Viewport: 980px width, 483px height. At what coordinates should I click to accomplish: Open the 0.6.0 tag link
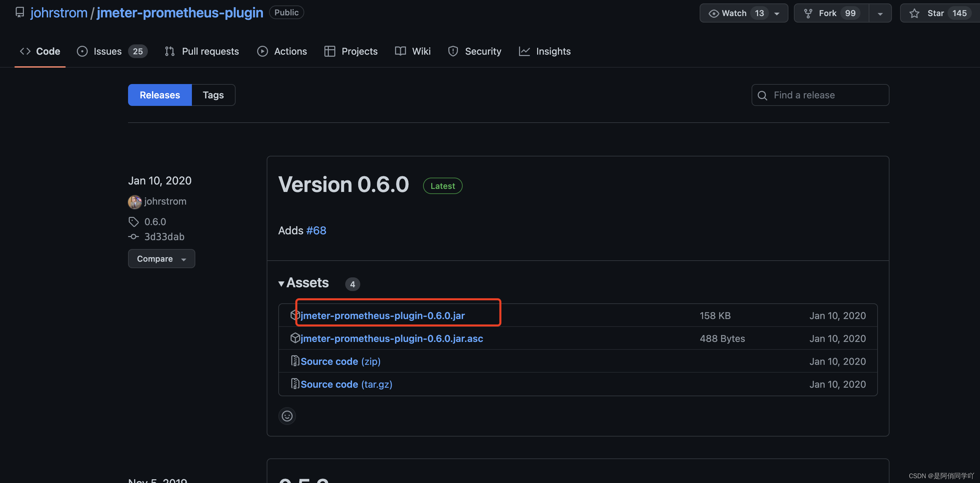tap(155, 222)
